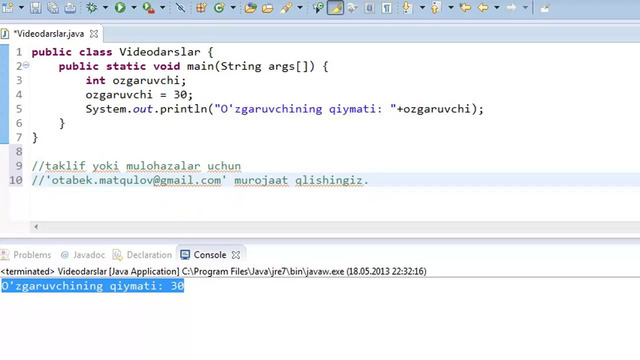640x360 pixels.
Task: Navigate Back with the yellow left arrow
Action: point(483,7)
